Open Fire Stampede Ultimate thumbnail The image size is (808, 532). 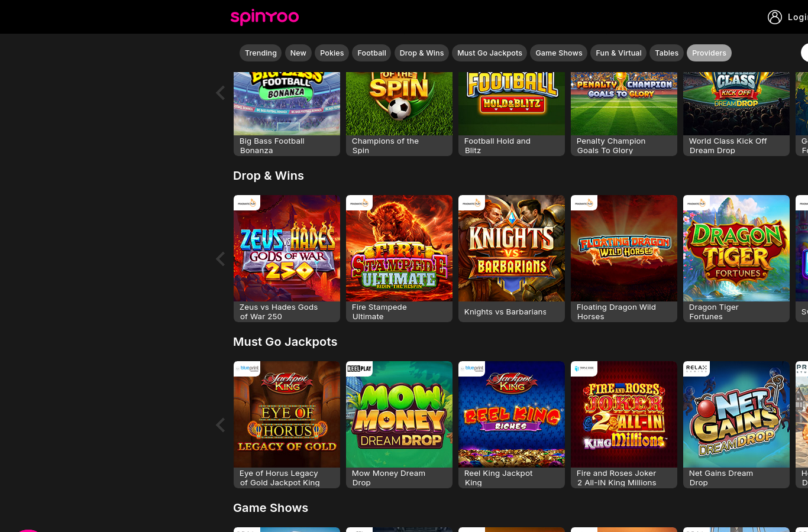click(x=399, y=248)
